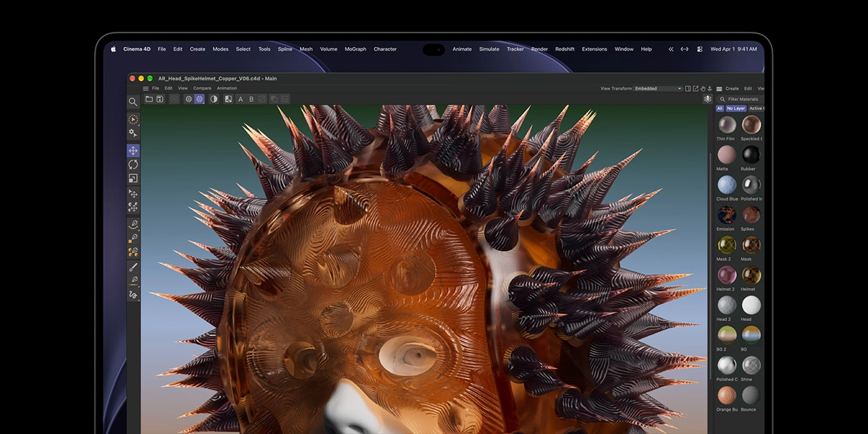Activate the Live Selection tool
868x434 pixels.
coord(133,119)
